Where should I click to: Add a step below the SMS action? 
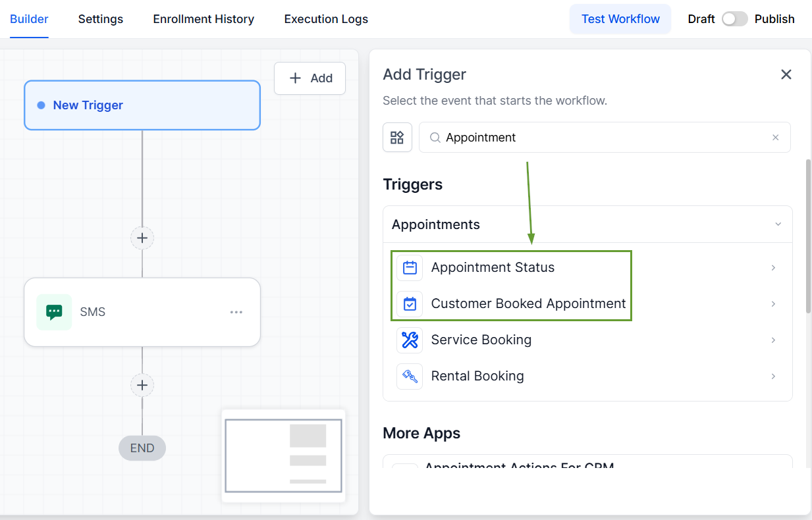(x=142, y=385)
